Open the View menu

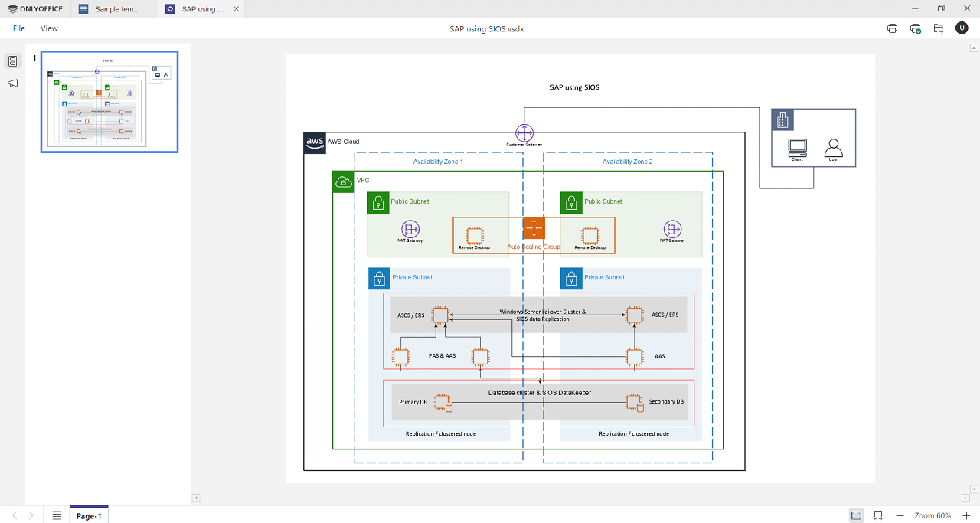click(x=49, y=28)
